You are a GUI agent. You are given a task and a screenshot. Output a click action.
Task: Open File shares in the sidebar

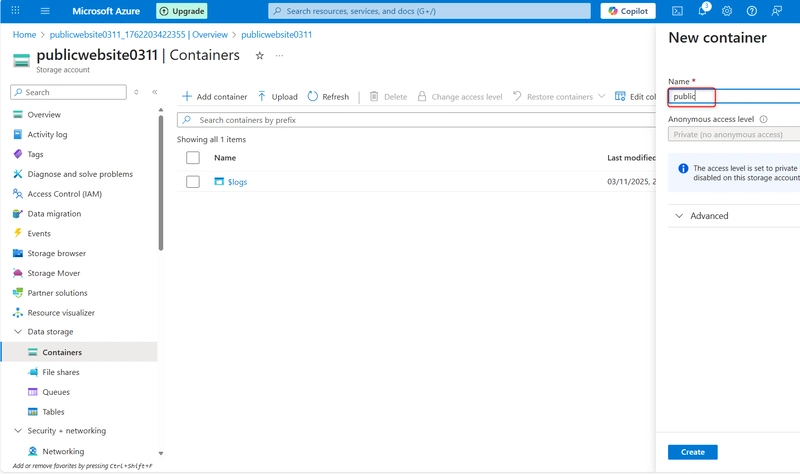(x=60, y=372)
